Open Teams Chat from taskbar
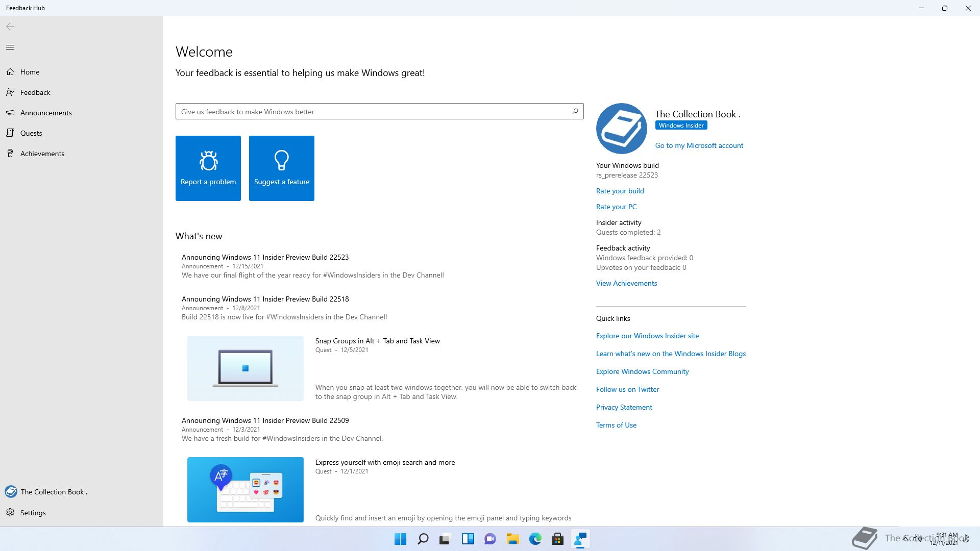 click(491, 539)
